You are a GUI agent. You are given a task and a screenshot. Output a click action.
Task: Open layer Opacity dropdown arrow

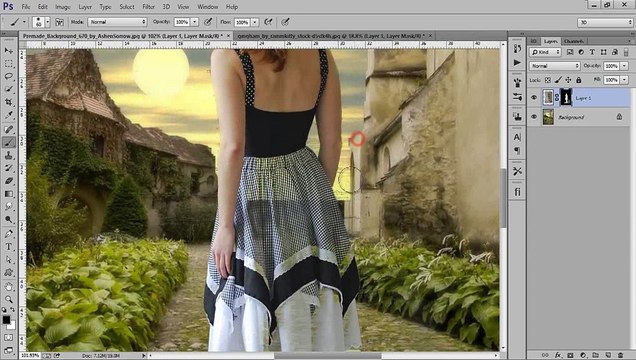[x=625, y=66]
